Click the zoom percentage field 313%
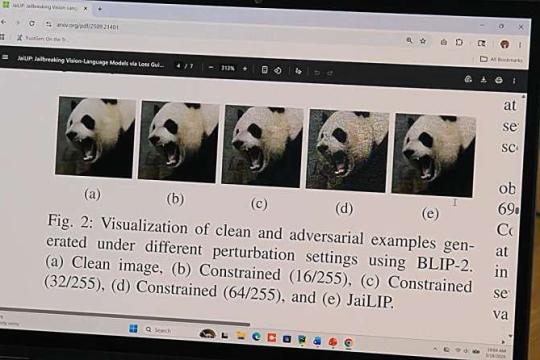 click(x=228, y=68)
